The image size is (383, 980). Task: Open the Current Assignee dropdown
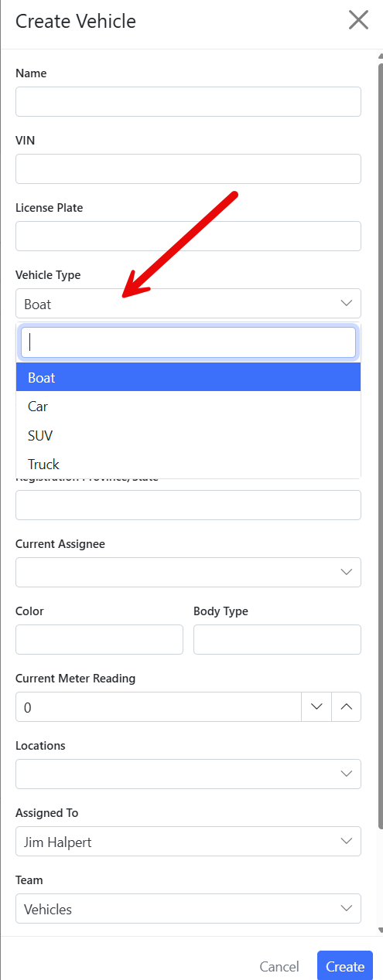click(x=188, y=572)
